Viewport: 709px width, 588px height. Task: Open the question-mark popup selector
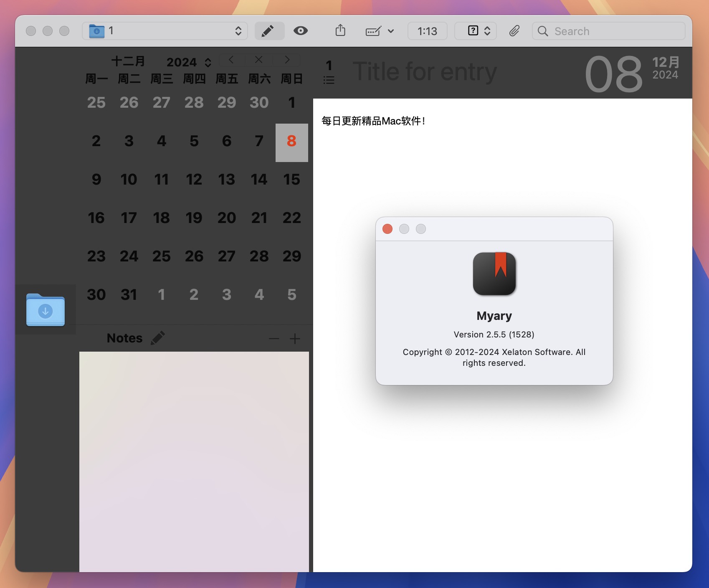pyautogui.click(x=476, y=31)
